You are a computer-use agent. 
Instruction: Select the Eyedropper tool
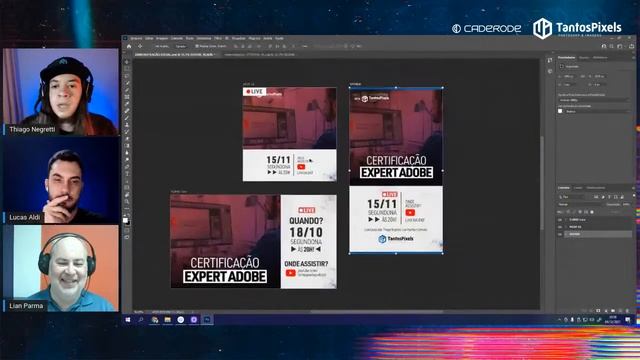(127, 104)
